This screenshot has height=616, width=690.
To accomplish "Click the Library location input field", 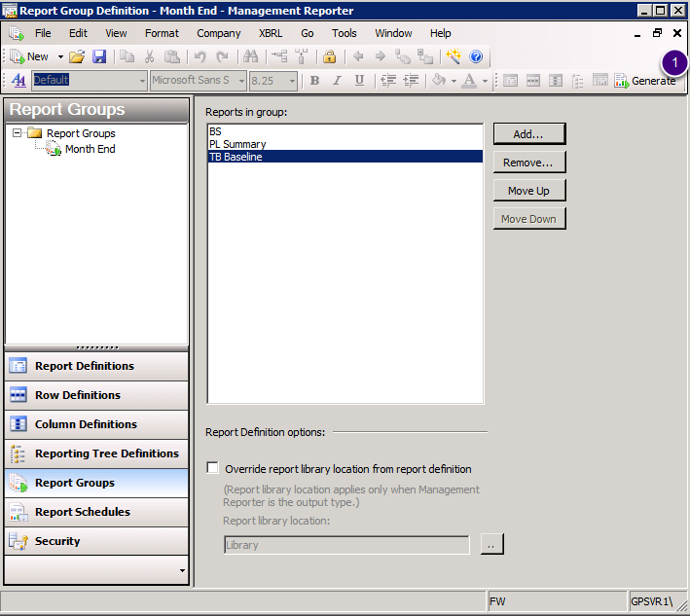I will [x=346, y=545].
